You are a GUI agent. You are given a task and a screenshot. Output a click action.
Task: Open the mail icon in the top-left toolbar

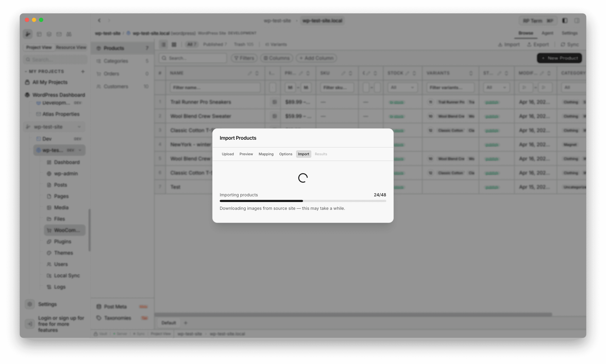pos(59,34)
